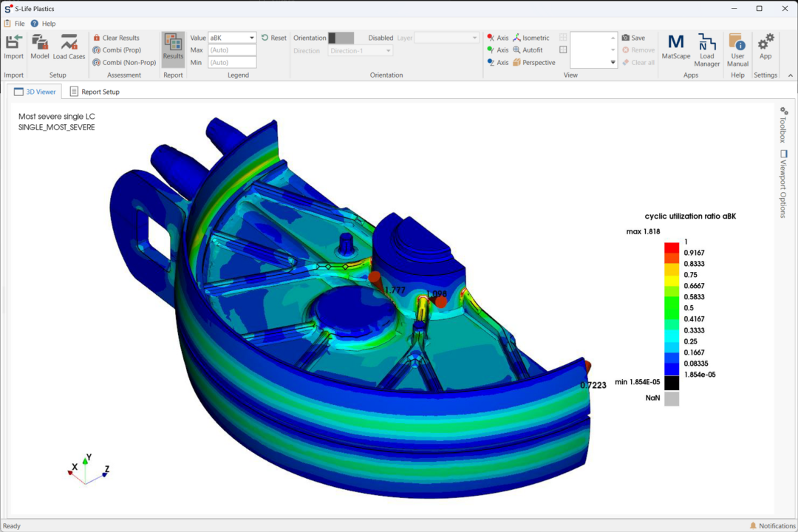Expand the Value aBK dropdown

click(x=232, y=38)
